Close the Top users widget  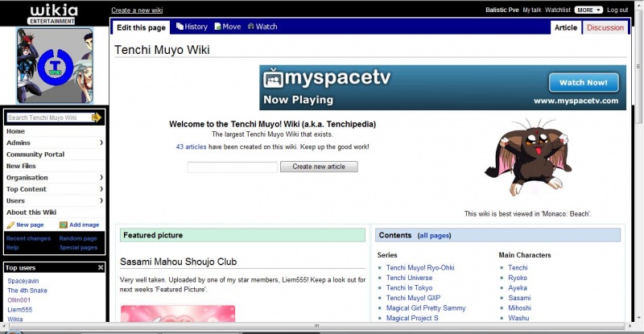tap(101, 267)
